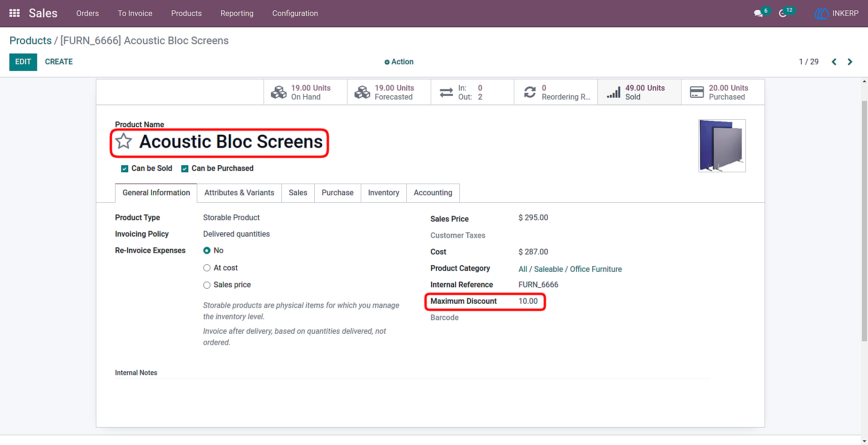This screenshot has width=868, height=445.
Task: Open Reporting menu
Action: coord(237,13)
